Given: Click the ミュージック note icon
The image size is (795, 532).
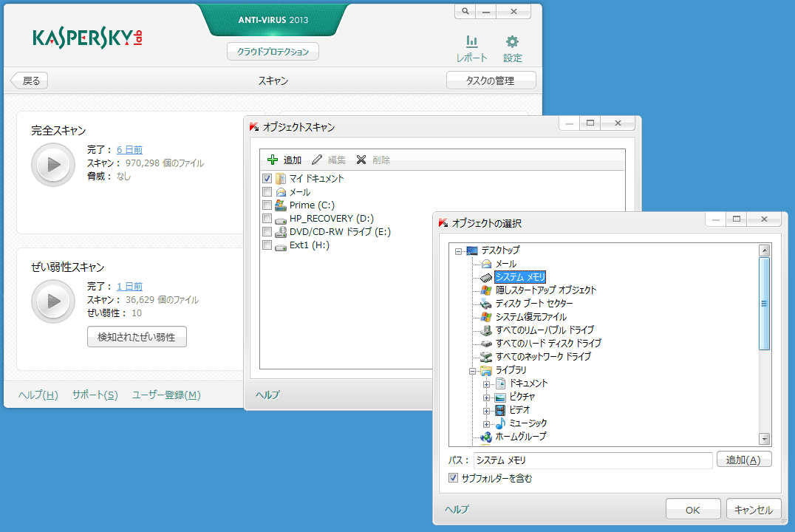Looking at the screenshot, I should 500,423.
